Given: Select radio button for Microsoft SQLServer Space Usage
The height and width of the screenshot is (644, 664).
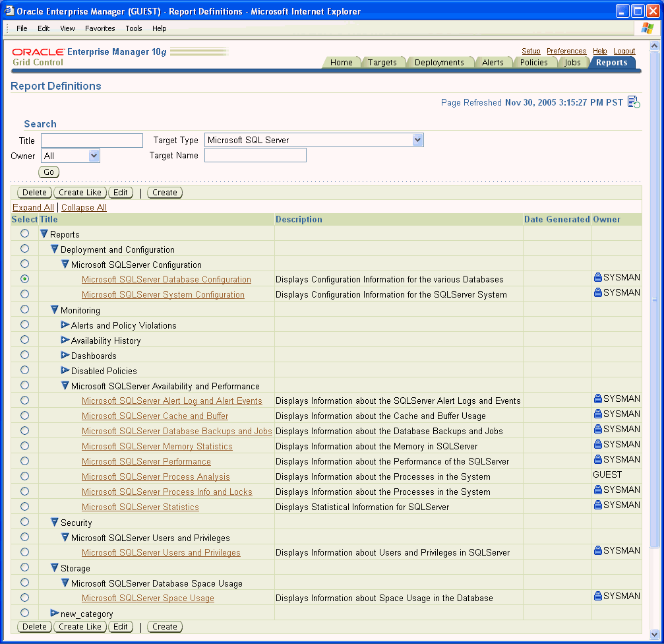Looking at the screenshot, I should coord(24,597).
